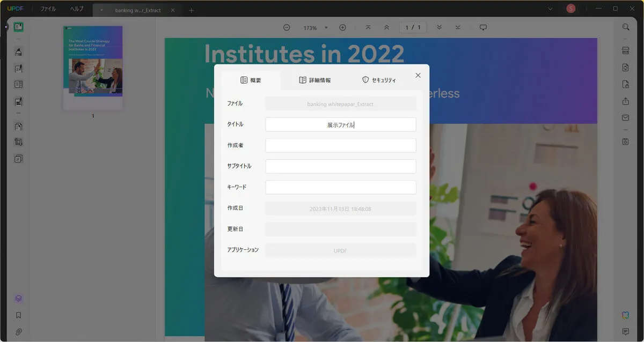This screenshot has height=342, width=644.
Task: Open the Protect PDF lock icon
Action: pos(626,84)
